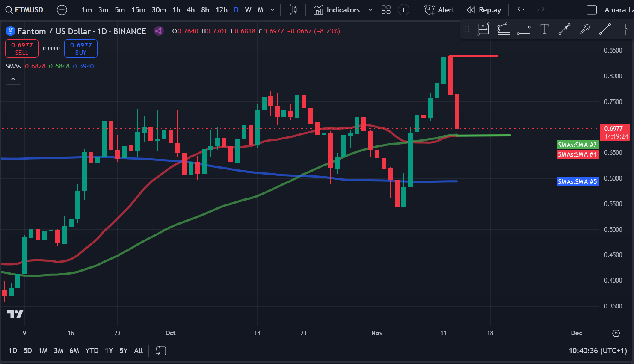Expand the timeframe list dropdown arrow
The height and width of the screenshot is (364, 634).
[x=273, y=9]
